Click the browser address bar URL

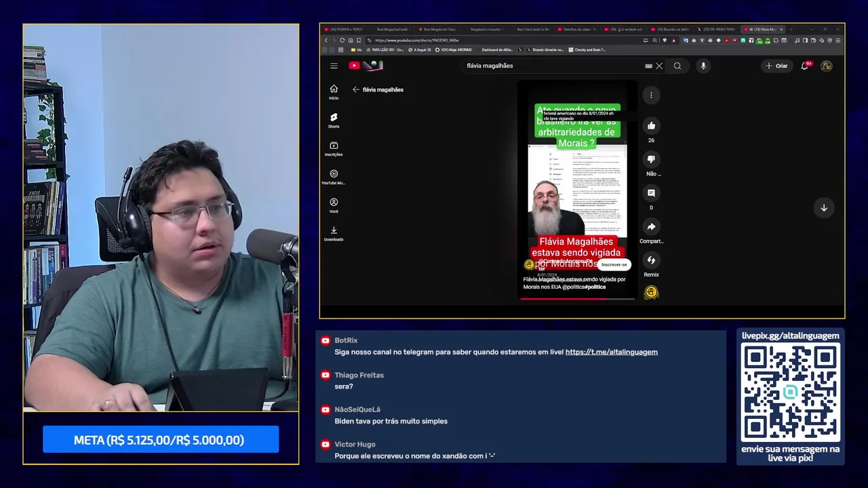pyautogui.click(x=417, y=40)
